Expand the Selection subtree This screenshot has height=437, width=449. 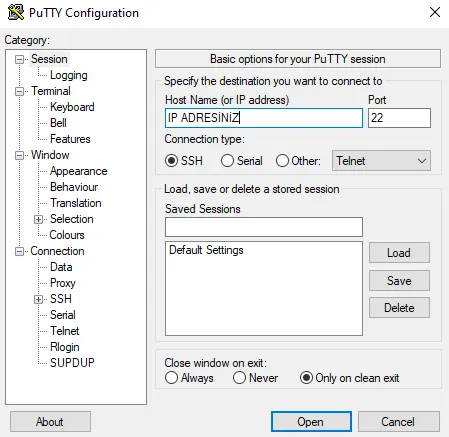click(38, 219)
